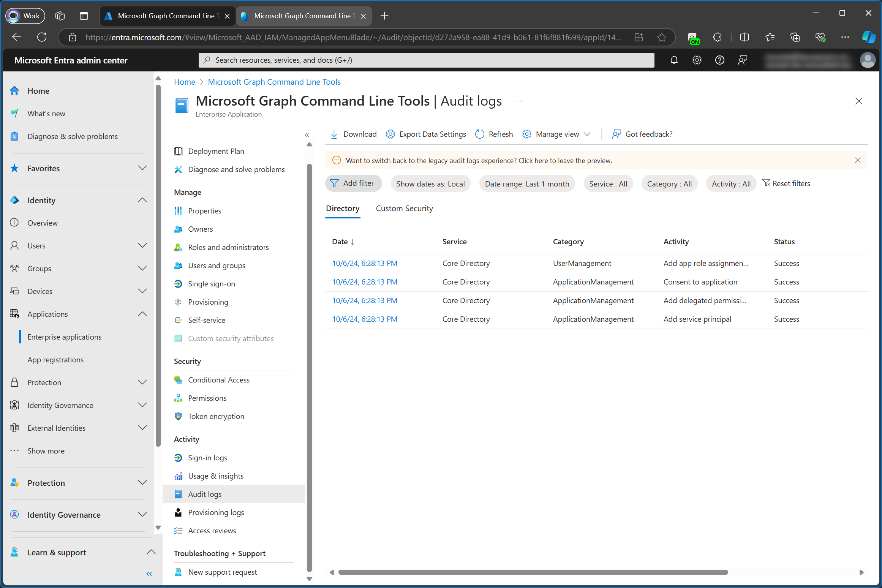Open the Category filter dropdown
The height and width of the screenshot is (588, 882).
tap(669, 183)
